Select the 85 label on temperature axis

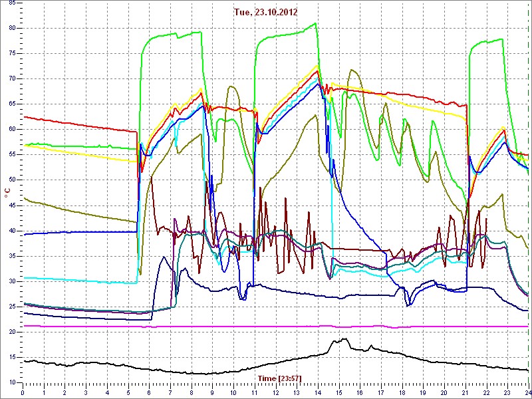[x=12, y=3]
